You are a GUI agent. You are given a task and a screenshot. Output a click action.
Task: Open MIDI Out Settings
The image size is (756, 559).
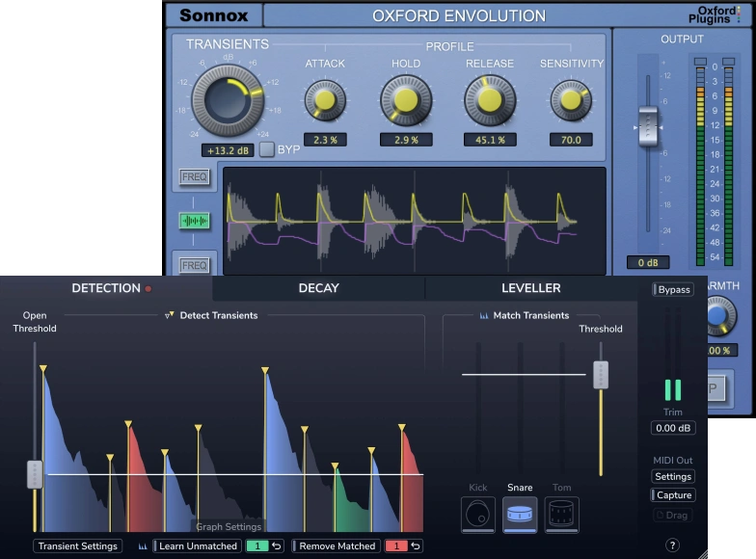pyautogui.click(x=673, y=476)
